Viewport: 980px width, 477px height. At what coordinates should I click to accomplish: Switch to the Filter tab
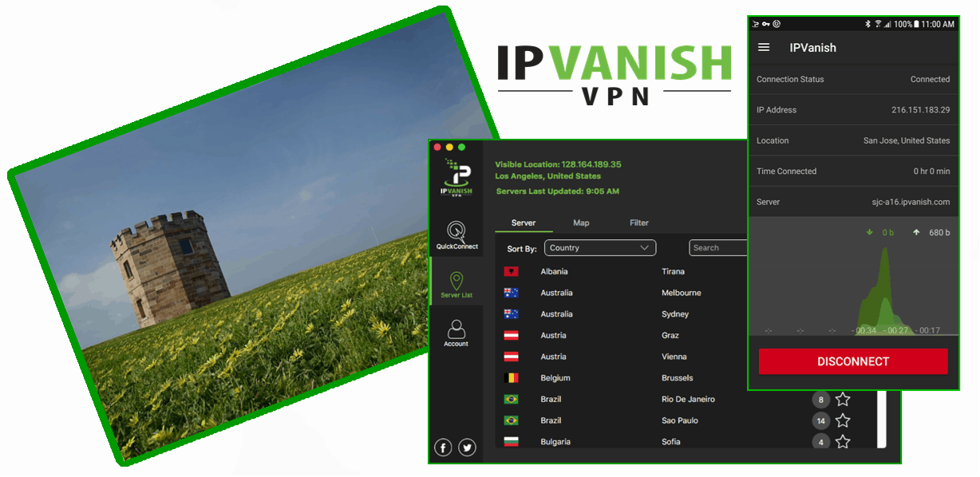[x=639, y=223]
